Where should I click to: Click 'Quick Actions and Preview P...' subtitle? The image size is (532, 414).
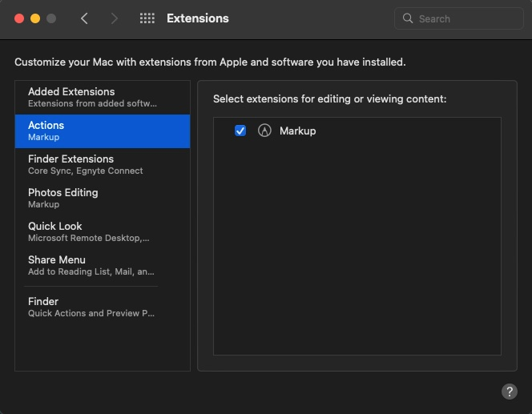pyautogui.click(x=91, y=313)
